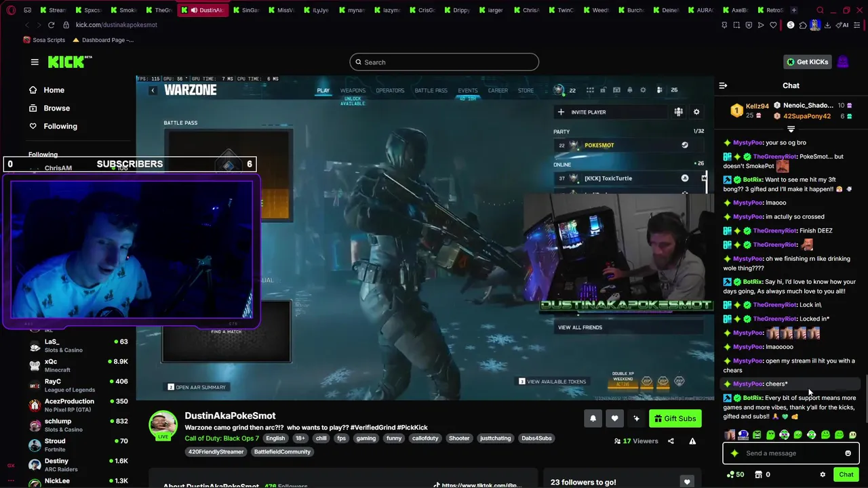Open the downloads icon in toolbar
The width and height of the screenshot is (868, 488).
[828, 25]
